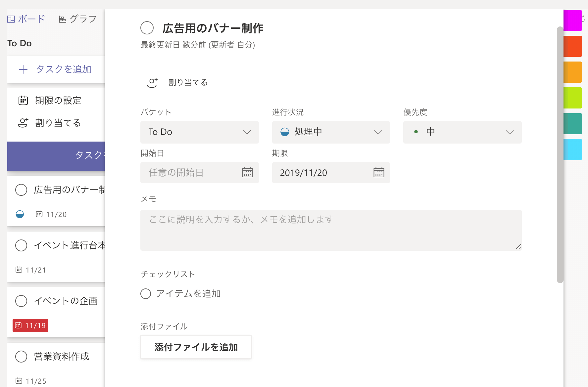588x387 pixels.
Task: Open the start date calendar picker icon
Action: [247, 173]
